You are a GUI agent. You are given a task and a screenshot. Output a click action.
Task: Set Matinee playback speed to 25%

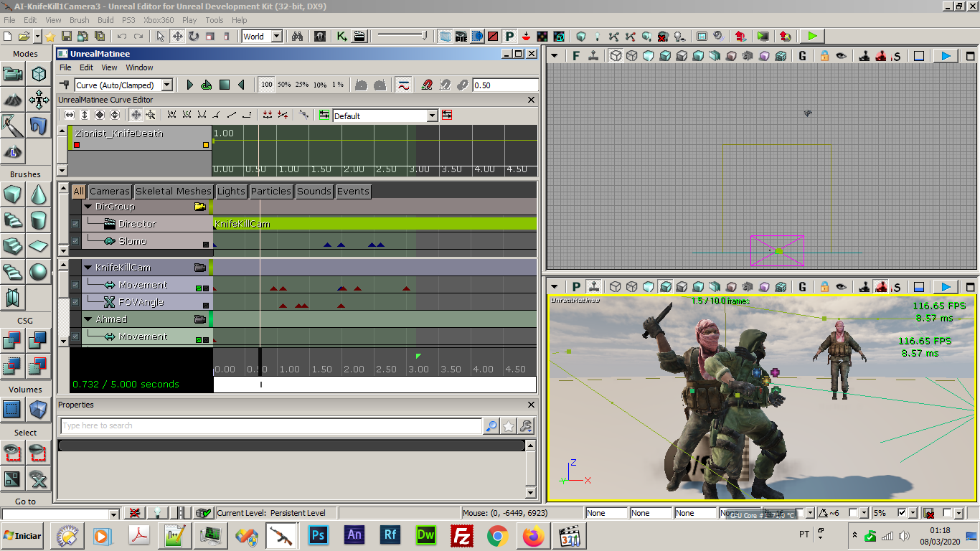(x=302, y=85)
